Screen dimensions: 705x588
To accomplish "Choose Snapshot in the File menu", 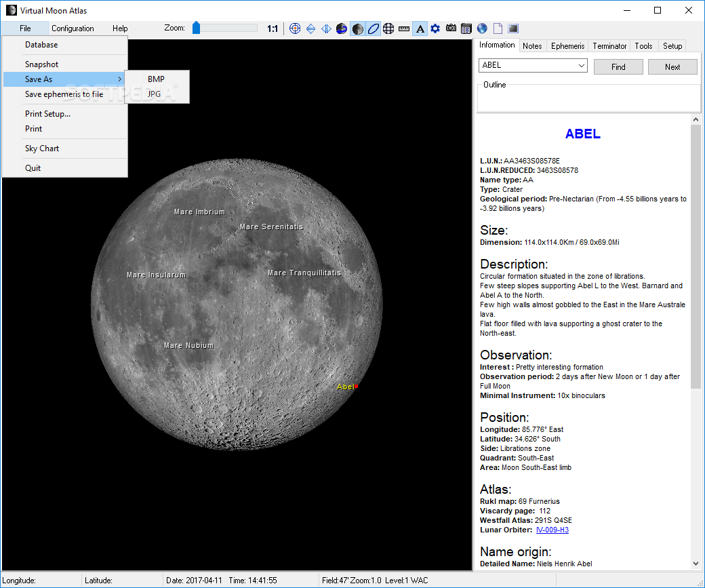I will point(65,64).
